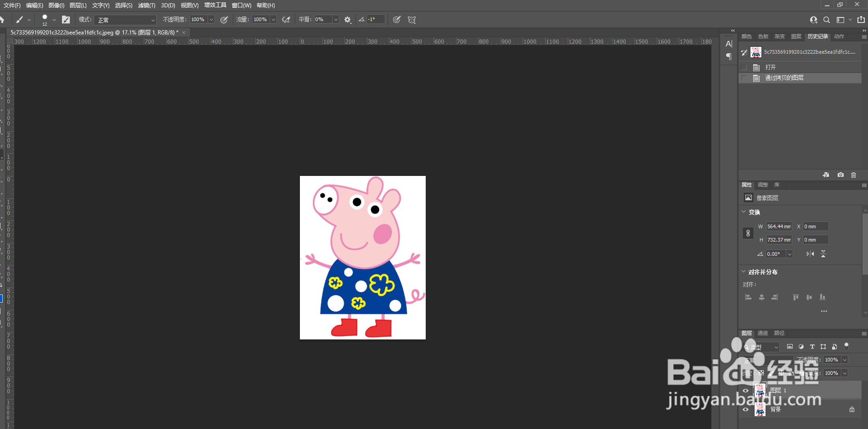This screenshot has height=429, width=868.
Task: Filter layers by pixel layers icon
Action: pos(790,347)
